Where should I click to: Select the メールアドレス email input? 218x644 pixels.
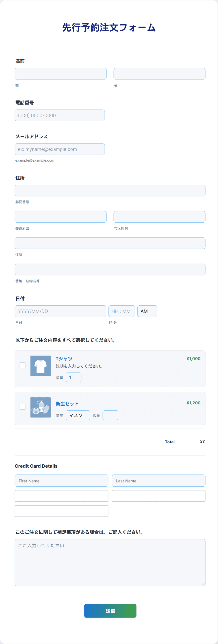pyautogui.click(x=60, y=149)
